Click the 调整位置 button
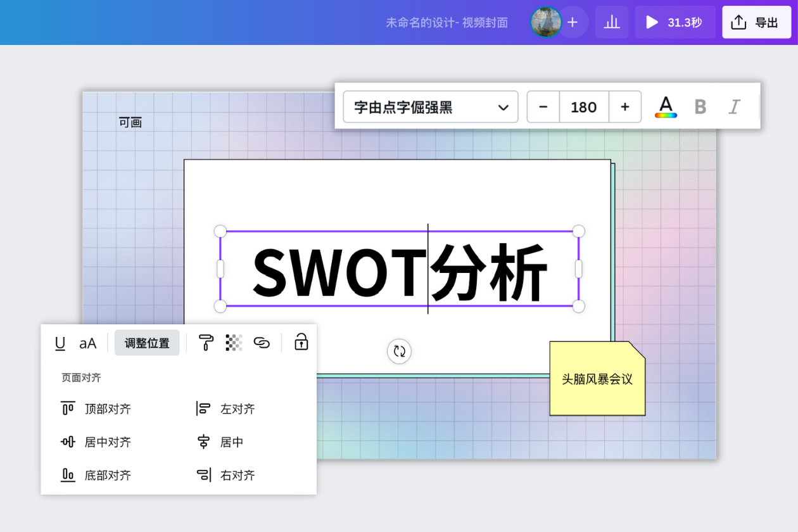Viewport: 798px width, 532px height. pos(147,343)
